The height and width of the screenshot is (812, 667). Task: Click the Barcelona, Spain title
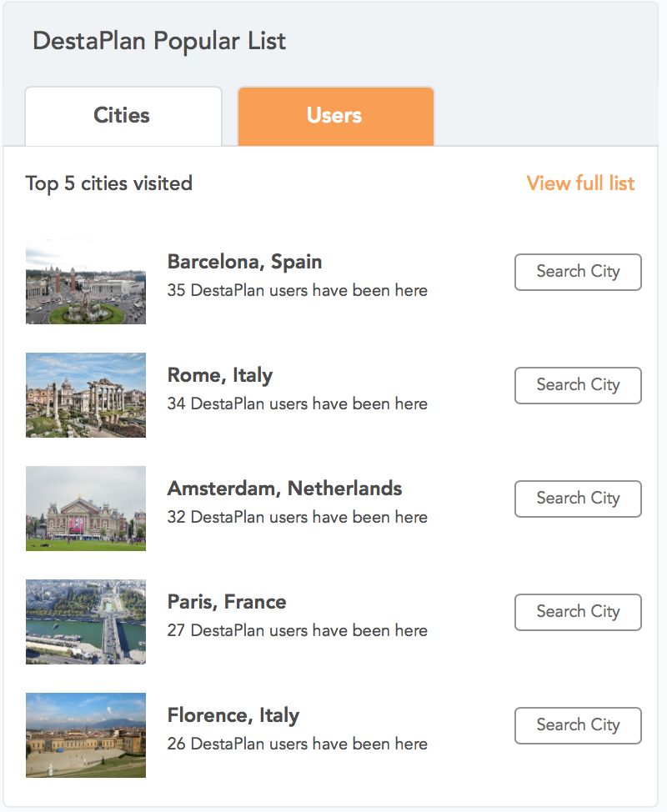(x=244, y=262)
